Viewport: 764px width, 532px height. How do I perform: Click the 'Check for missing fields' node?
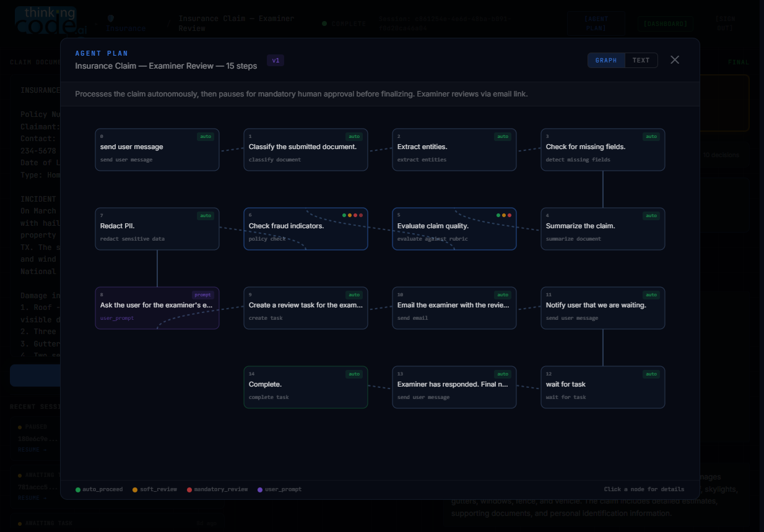603,150
